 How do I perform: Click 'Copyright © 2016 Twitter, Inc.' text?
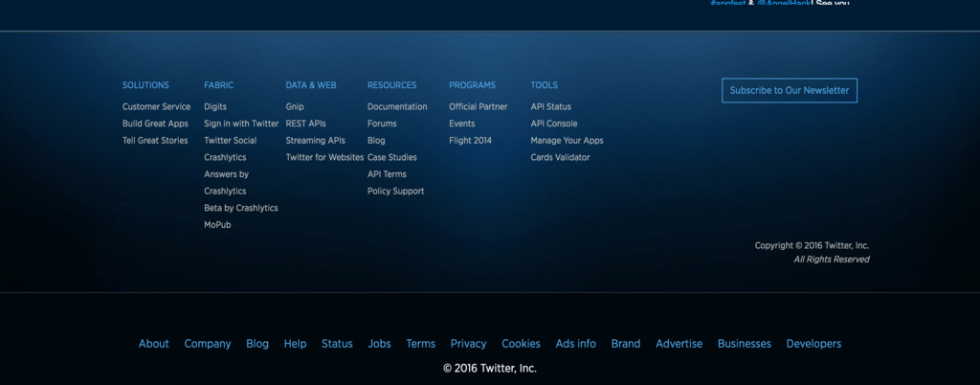coord(812,245)
